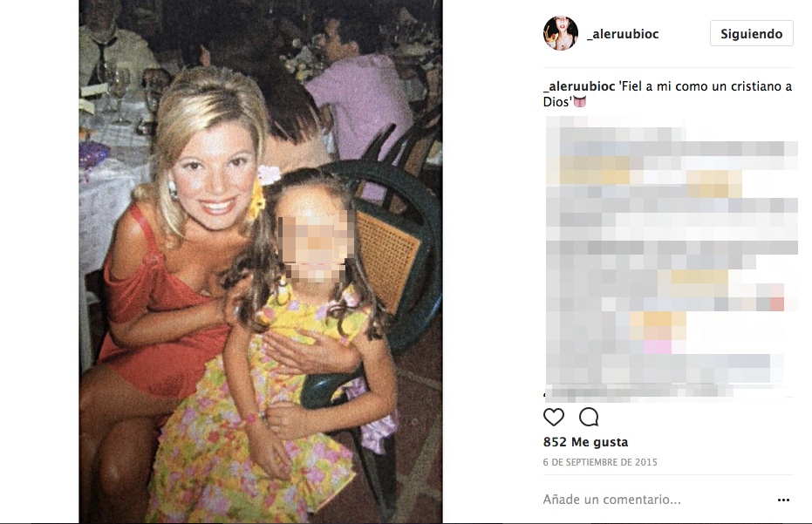Viewport: 812px width, 524px height.
Task: Click the _aleruubioc username in the caption
Action: (579, 86)
